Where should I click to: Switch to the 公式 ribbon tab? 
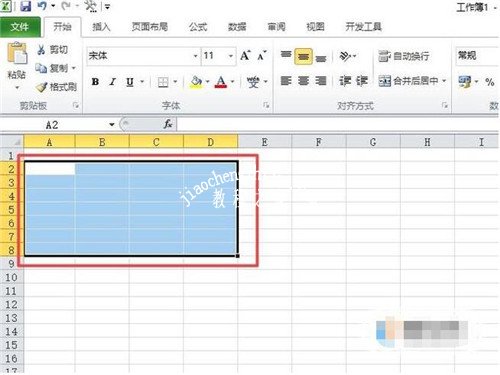tap(198, 27)
